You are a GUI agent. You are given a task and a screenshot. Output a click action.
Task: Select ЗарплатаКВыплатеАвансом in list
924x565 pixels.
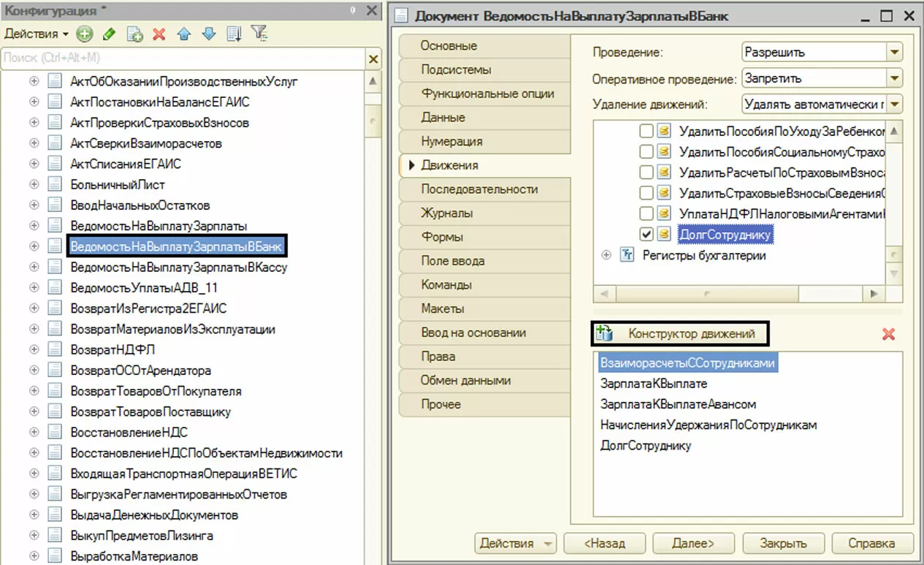(x=678, y=404)
